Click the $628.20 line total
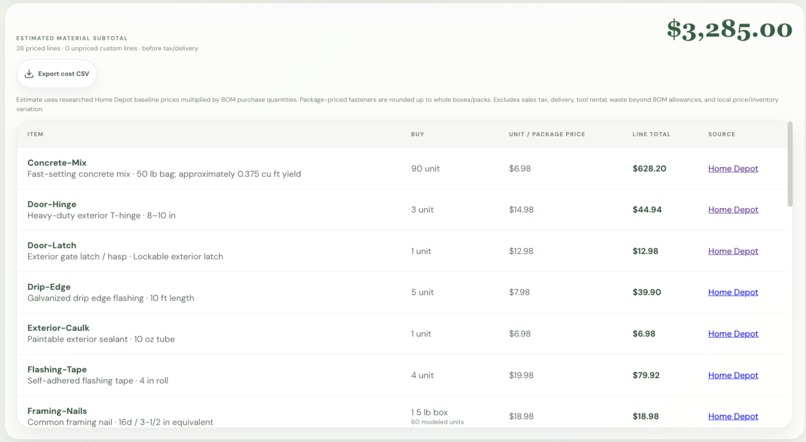Image resolution: width=806 pixels, height=442 pixels. point(649,169)
